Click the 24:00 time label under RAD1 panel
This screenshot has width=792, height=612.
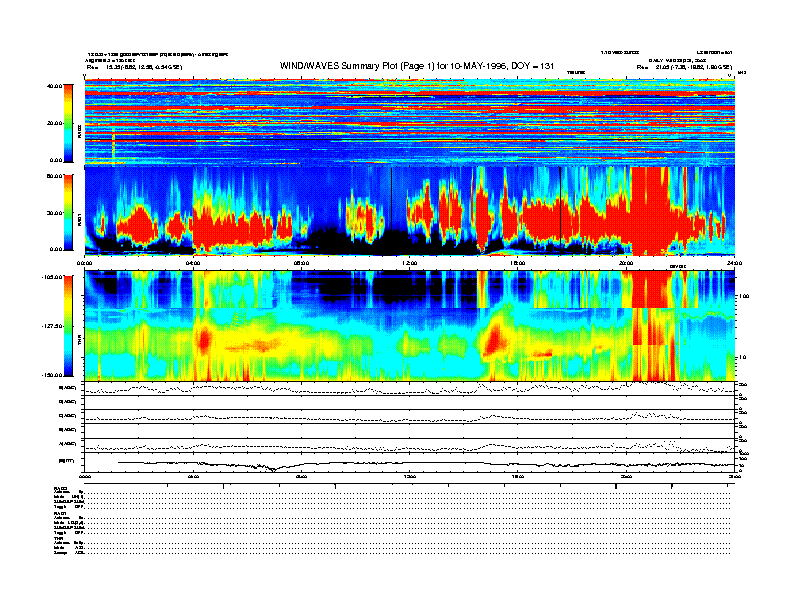(x=734, y=263)
